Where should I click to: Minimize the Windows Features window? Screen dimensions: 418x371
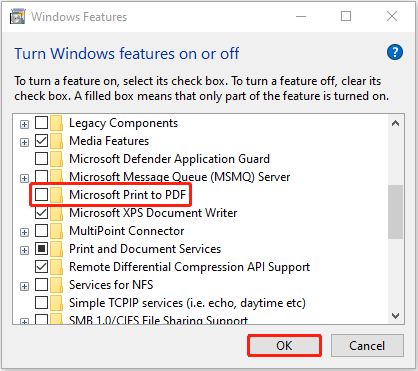[301, 16]
